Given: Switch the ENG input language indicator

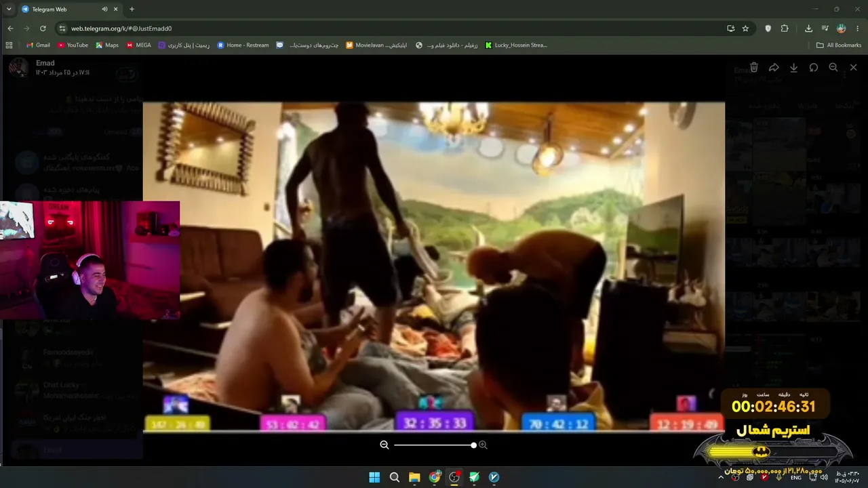Looking at the screenshot, I should coord(796,477).
